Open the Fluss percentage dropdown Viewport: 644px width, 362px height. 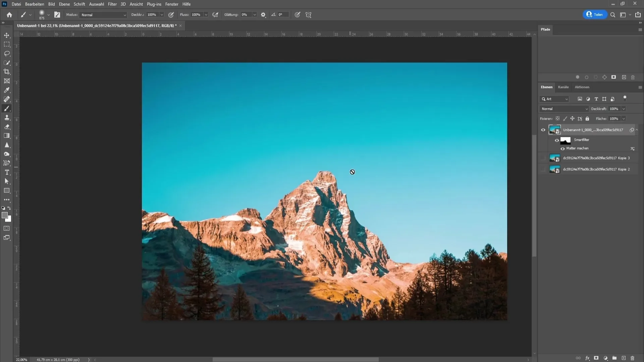[206, 15]
